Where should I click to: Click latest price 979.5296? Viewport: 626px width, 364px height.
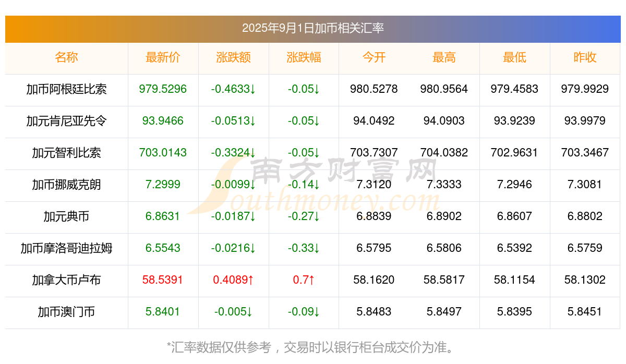pyautogui.click(x=163, y=89)
